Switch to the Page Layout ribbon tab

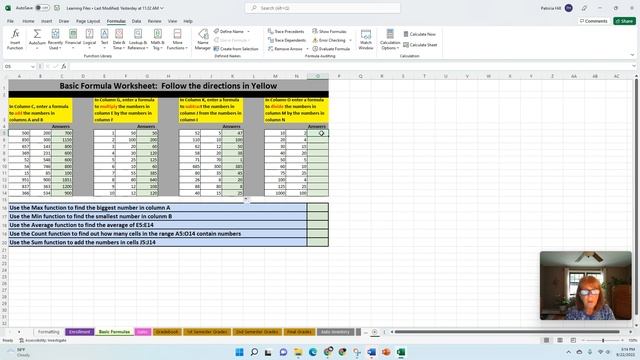(x=88, y=21)
